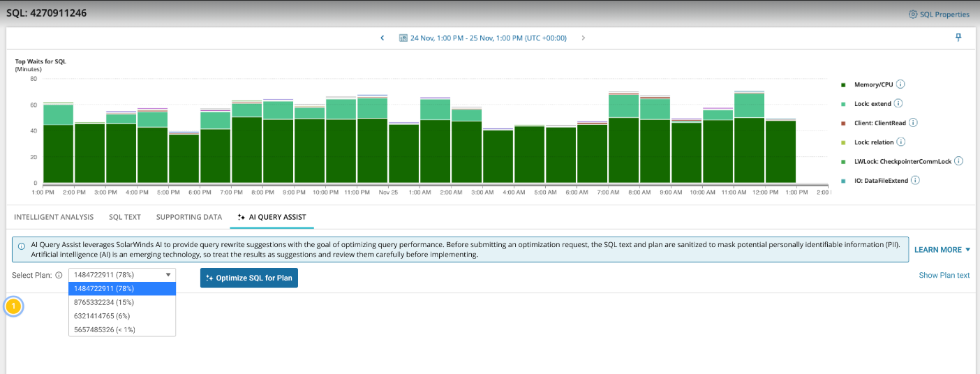Click info icon beside IO: DataFileExtend
This screenshot has width=980, height=374.
tap(915, 180)
